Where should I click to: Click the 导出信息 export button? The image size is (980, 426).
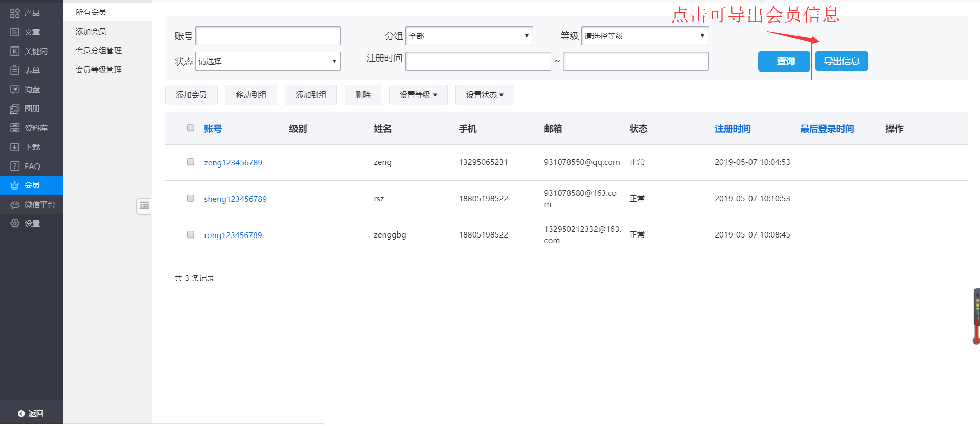841,61
